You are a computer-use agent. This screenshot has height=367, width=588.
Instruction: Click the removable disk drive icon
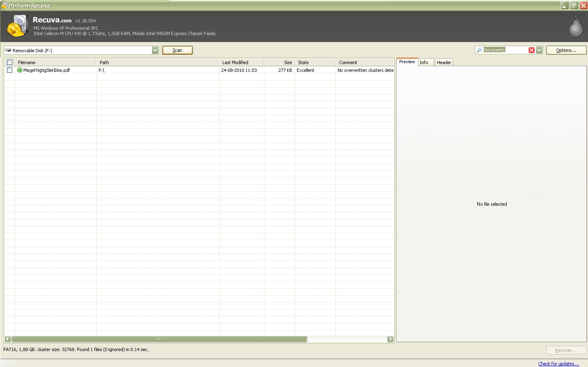[x=8, y=50]
